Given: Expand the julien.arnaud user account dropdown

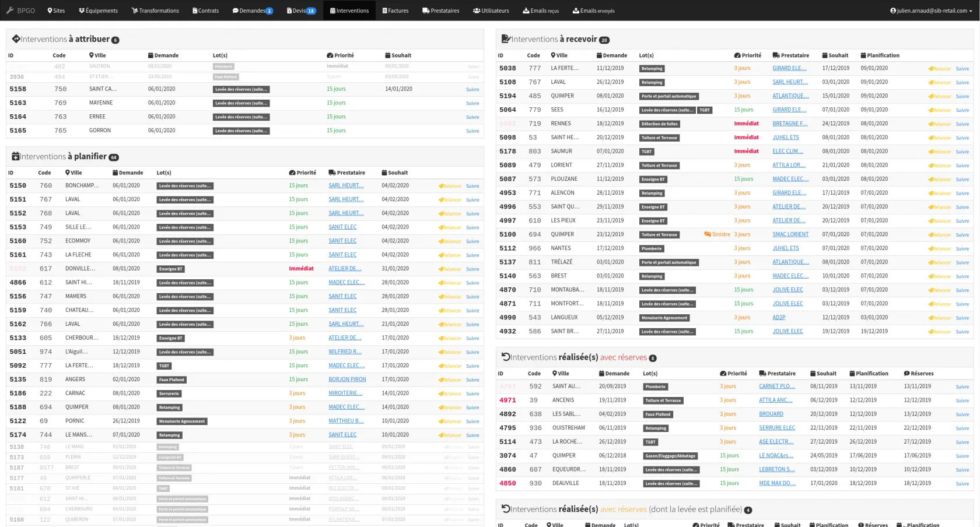Looking at the screenshot, I should 931,10.
